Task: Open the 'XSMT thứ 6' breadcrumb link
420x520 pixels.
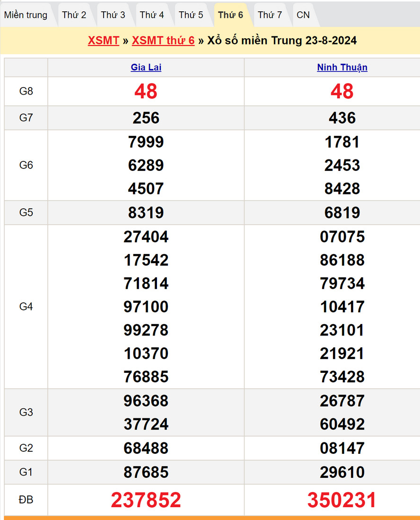Action: click(x=163, y=41)
